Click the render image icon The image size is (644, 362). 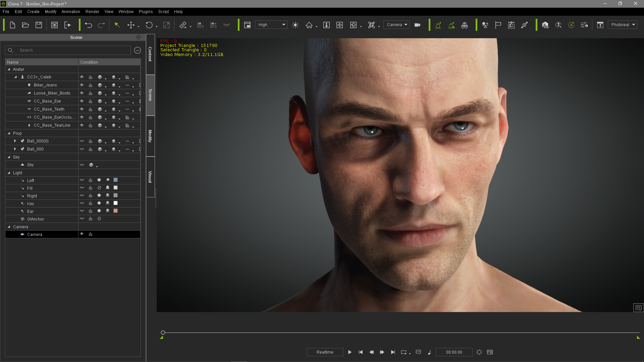[54, 25]
